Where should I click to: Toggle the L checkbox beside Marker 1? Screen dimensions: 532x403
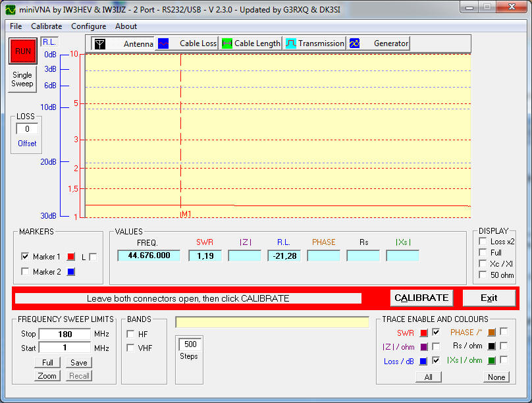coord(93,257)
